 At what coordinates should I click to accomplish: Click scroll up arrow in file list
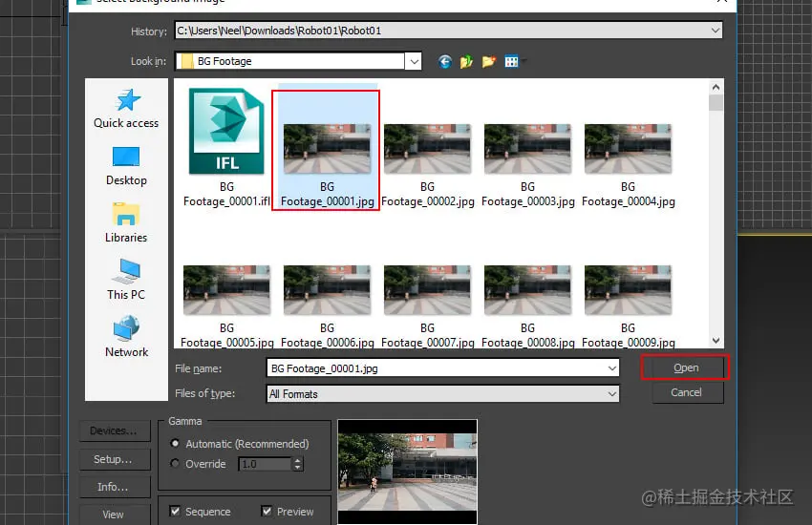pos(716,87)
